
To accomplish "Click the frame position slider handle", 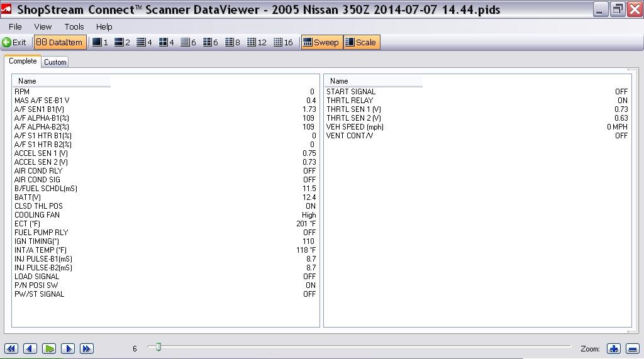I will (158, 347).
